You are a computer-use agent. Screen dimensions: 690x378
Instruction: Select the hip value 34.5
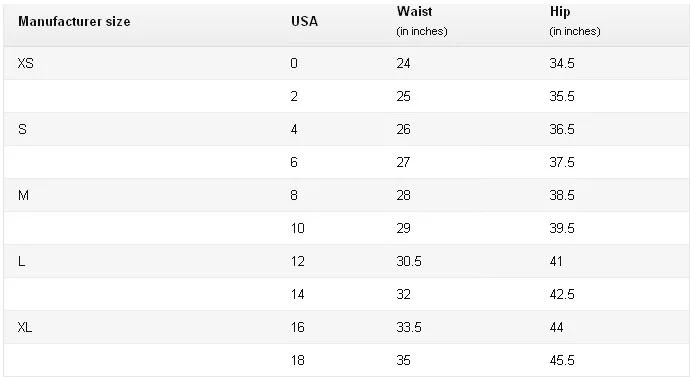tap(562, 63)
